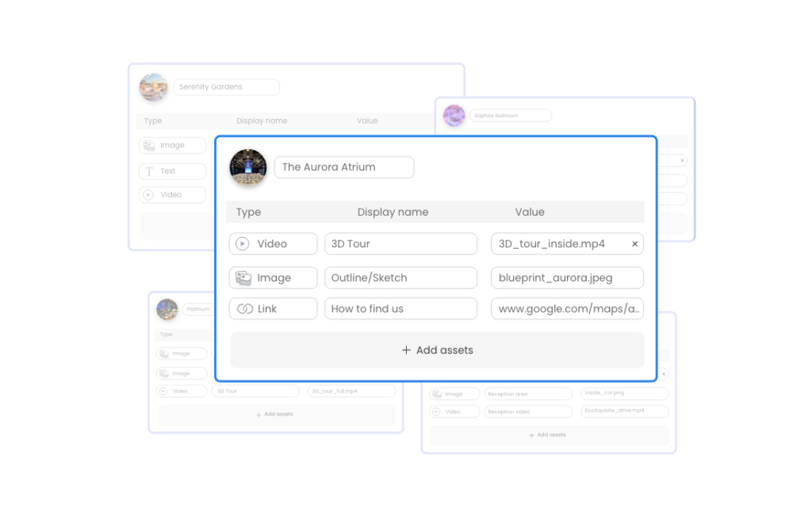Click the Saphire Ballroom venue thumbnail
Image resolution: width=812 pixels, height=517 pixels.
454,116
